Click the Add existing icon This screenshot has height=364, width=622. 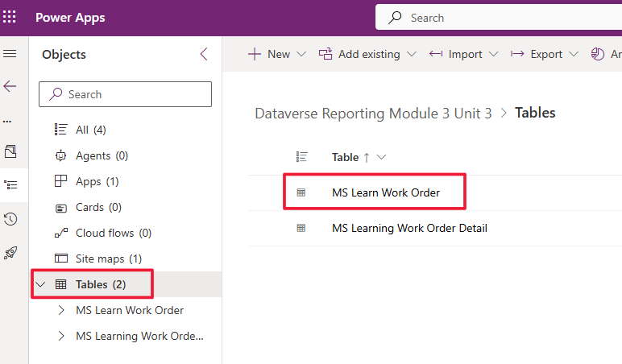pyautogui.click(x=326, y=54)
